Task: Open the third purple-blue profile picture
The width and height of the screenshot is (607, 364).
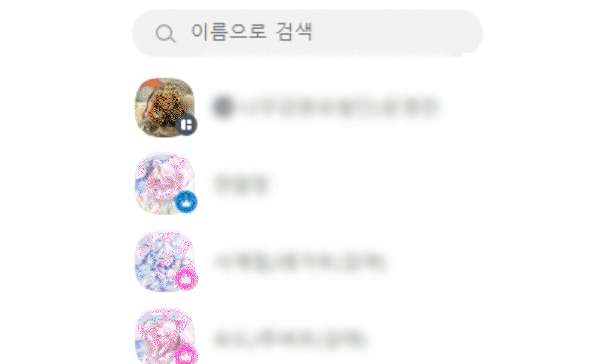Action: pos(164,261)
